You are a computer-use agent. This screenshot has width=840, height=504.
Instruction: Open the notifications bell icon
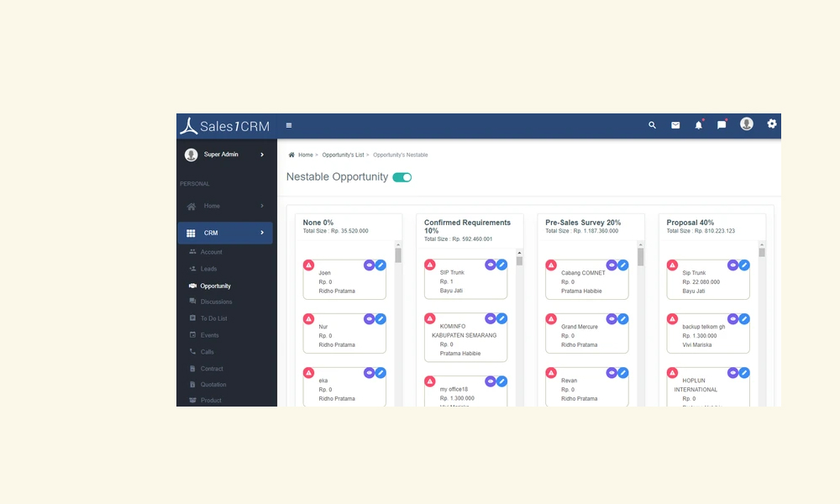click(699, 125)
